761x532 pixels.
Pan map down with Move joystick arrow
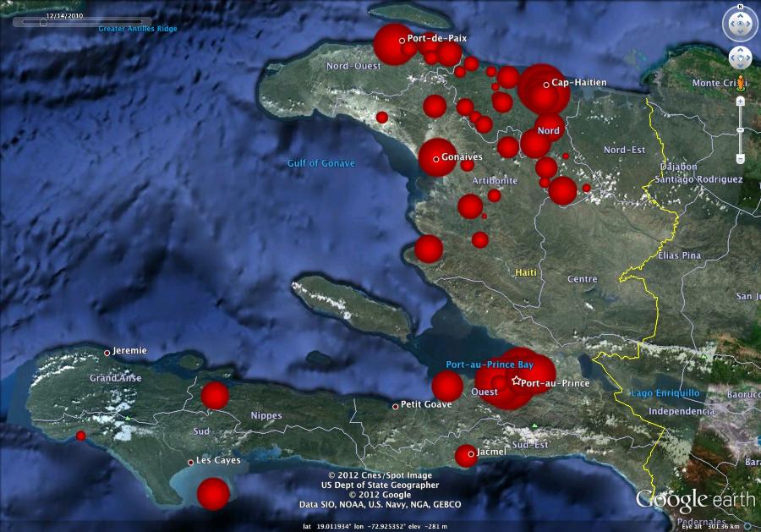(x=740, y=65)
